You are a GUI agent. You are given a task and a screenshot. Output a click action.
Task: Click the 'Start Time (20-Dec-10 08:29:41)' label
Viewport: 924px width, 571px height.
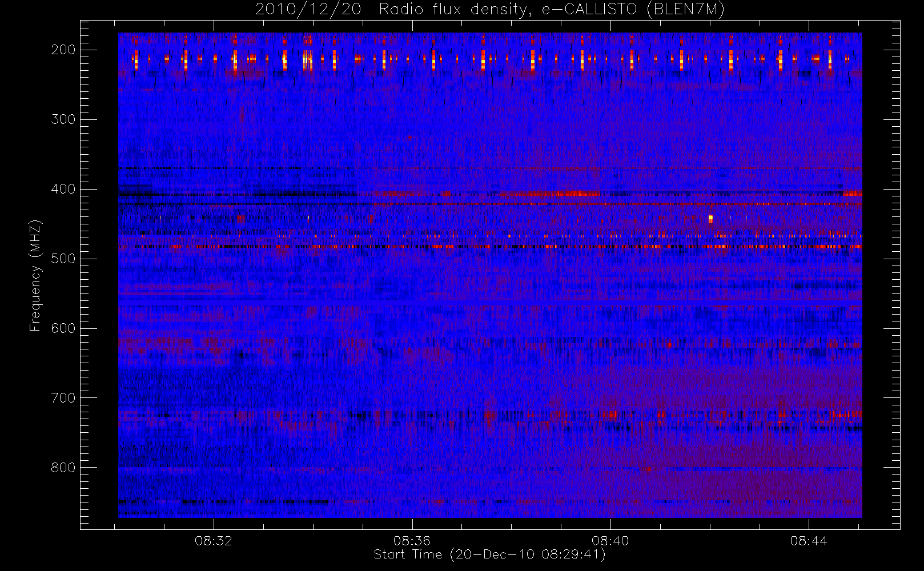pyautogui.click(x=489, y=554)
